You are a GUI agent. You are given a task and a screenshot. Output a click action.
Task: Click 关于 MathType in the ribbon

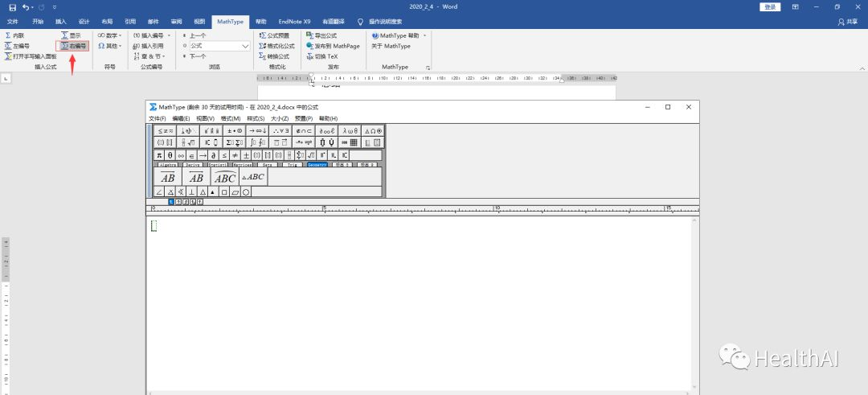[x=391, y=46]
